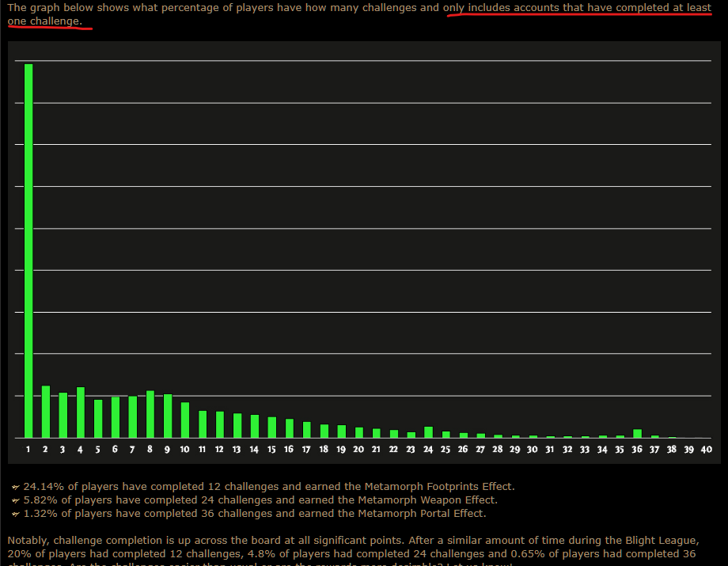Click the green bar above label 9
The width and height of the screenshot is (728, 566).
coord(168,416)
